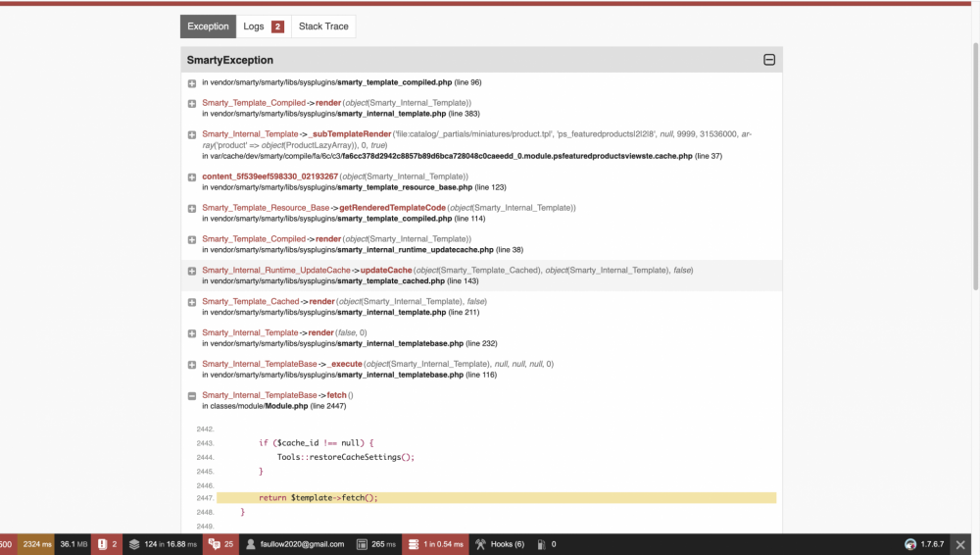
Task: Expand the getRenderedTemplateCode trace entry
Action: 192,208
